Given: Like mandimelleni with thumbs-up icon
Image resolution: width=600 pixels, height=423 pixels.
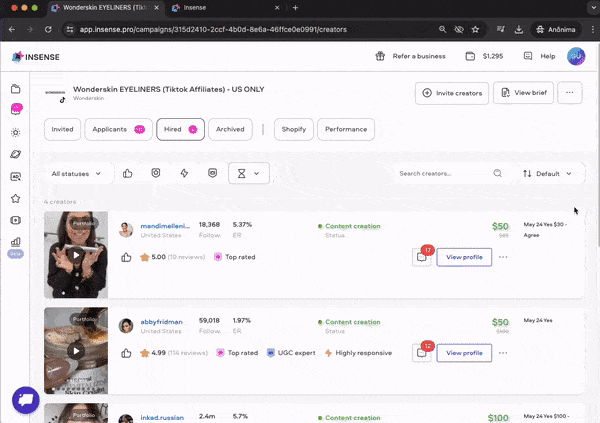Looking at the screenshot, I should tap(126, 257).
